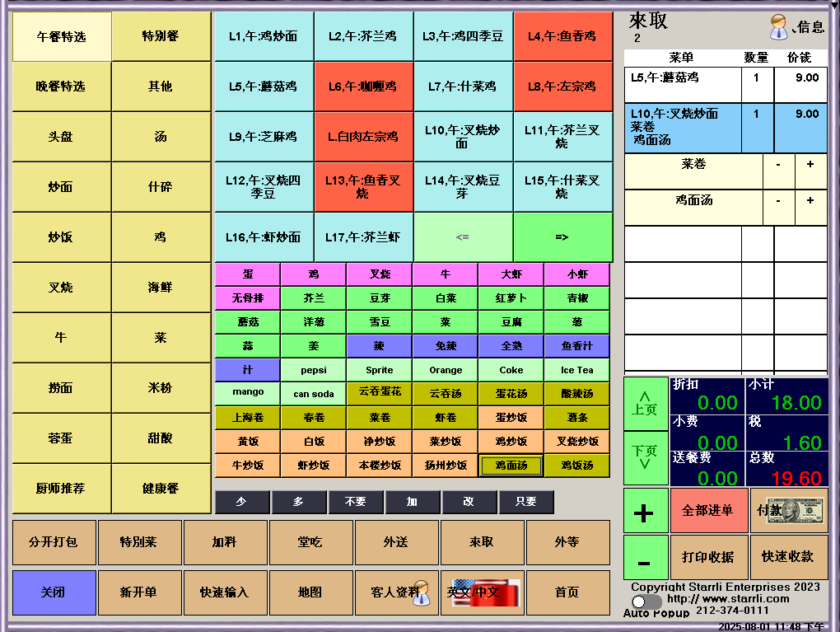Select the 晚餐特选 category
This screenshot has height=632, width=840.
[x=61, y=87]
